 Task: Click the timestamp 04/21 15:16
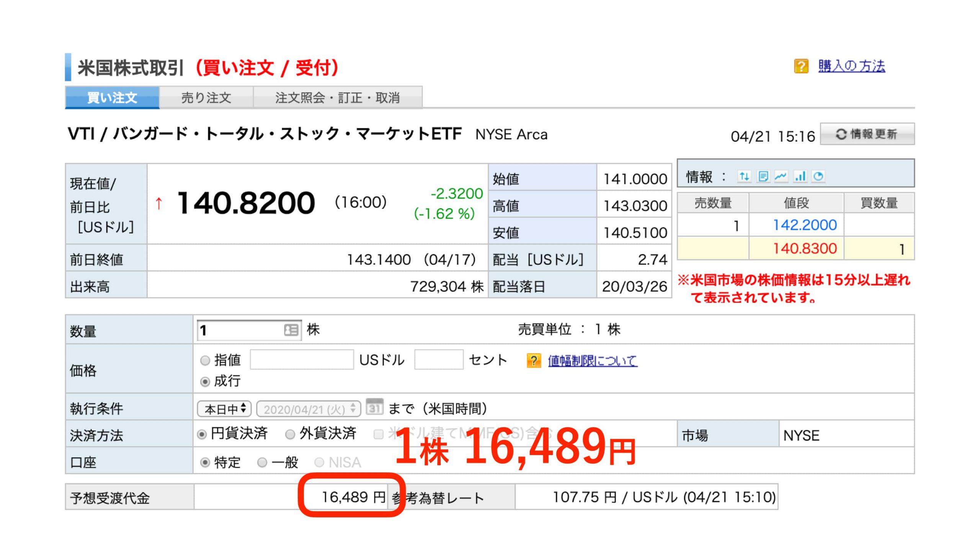[773, 136]
